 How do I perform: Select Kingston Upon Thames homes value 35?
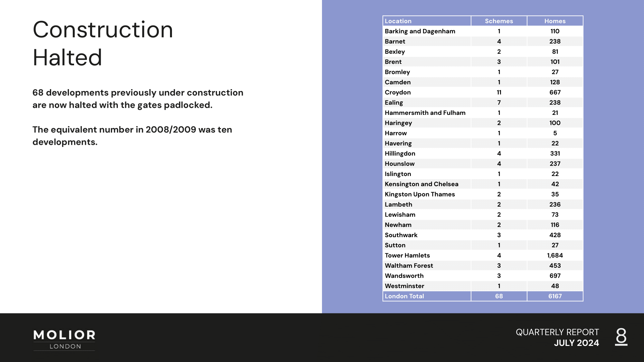tap(555, 194)
